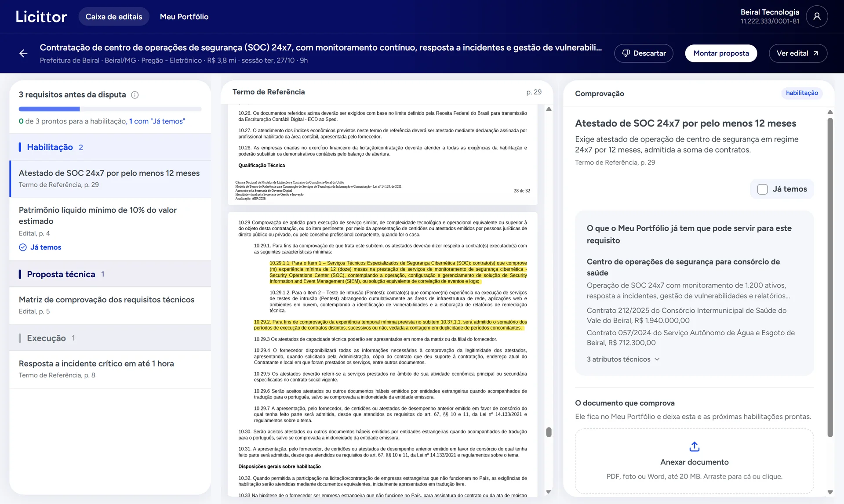The height and width of the screenshot is (504, 844).
Task: Expand 3 atributos técnicos
Action: (623, 359)
